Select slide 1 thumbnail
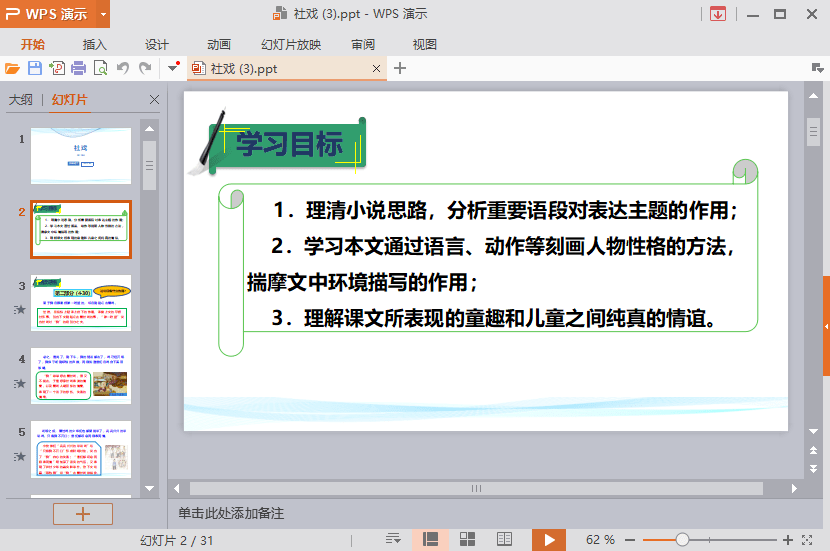Viewport: 830px width, 551px height. click(81, 156)
